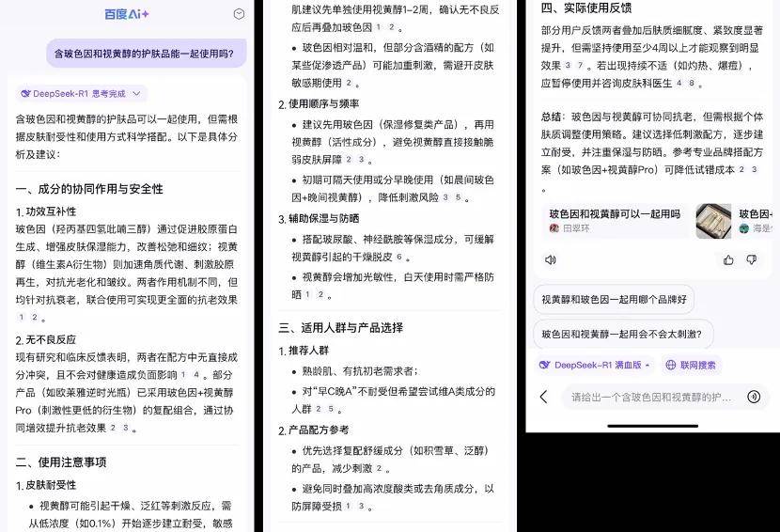Select suggestion 视黄醇和玻色因一起用哪个品牌好
Screen dimensions: 780x532
(614, 300)
